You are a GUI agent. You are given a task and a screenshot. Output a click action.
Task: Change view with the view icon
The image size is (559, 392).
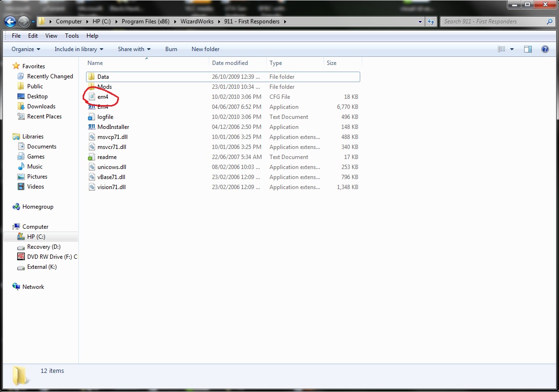tap(501, 49)
